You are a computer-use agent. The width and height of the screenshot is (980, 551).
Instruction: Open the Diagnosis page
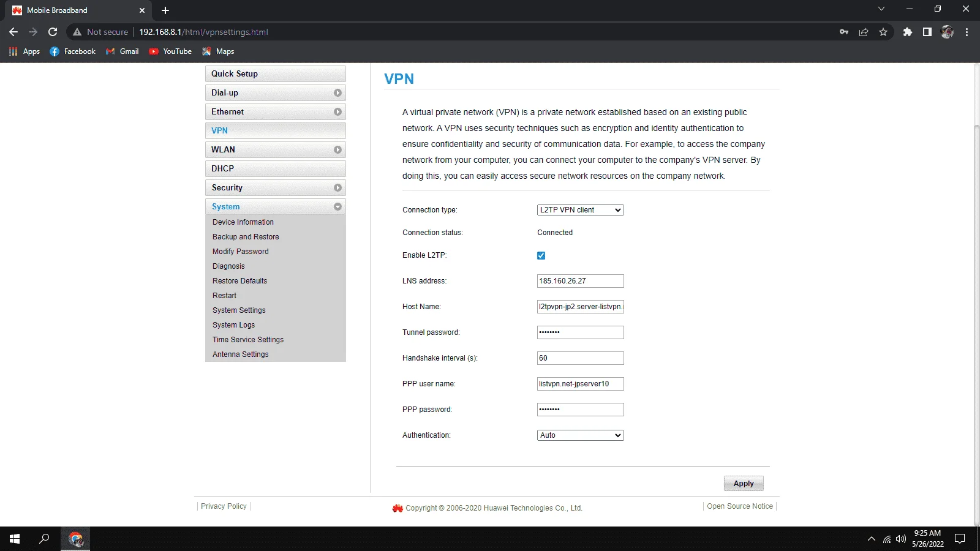tap(228, 266)
